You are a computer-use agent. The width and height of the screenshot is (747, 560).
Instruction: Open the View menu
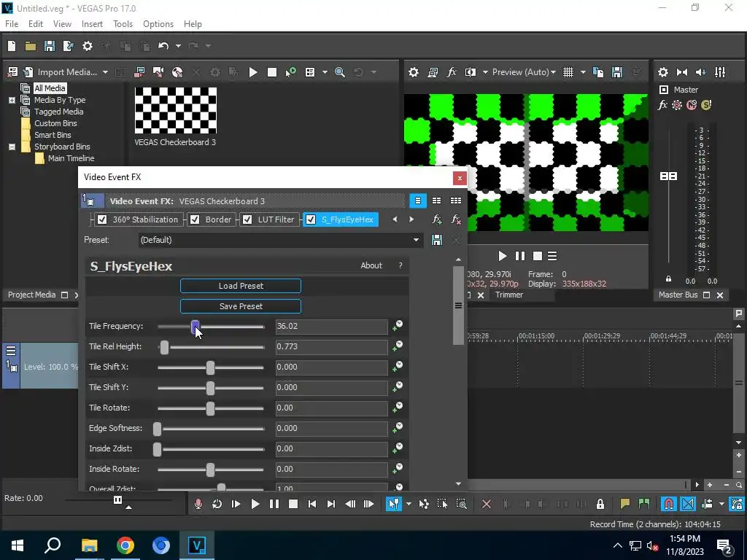pyautogui.click(x=62, y=24)
